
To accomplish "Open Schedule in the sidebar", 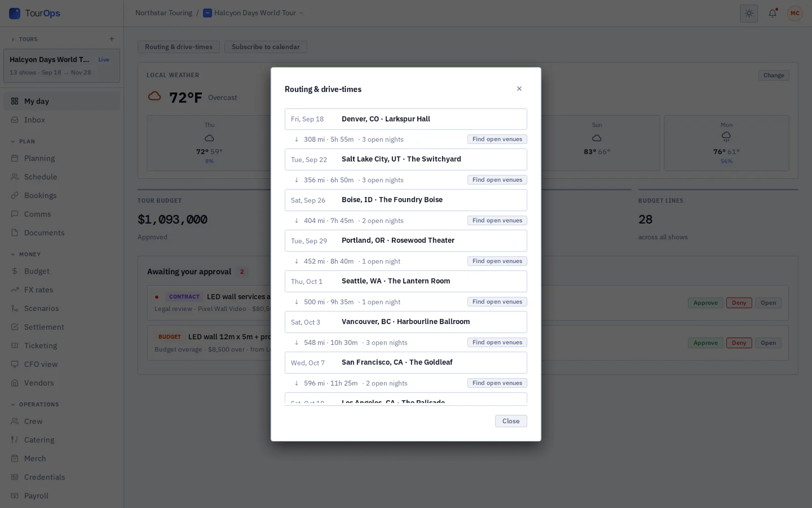I will (62, 177).
